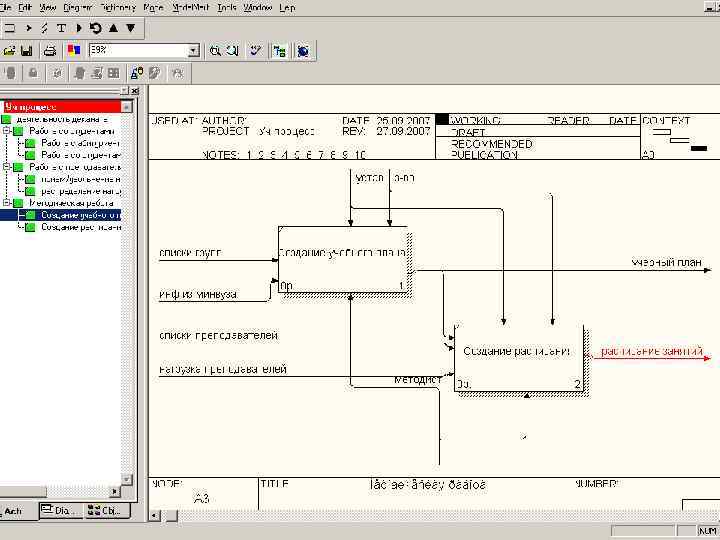Screen dimensions: 720x540
Task: Open the Diagram menu
Action: point(78,7)
